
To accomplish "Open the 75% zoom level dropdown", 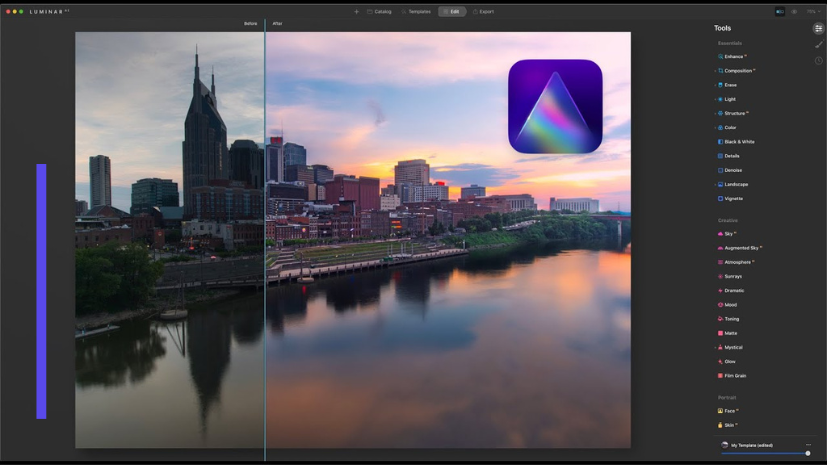I will (812, 12).
